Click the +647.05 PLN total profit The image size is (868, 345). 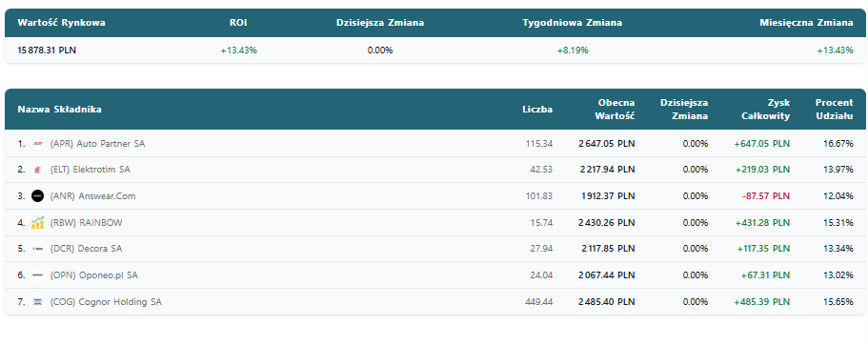click(x=761, y=143)
